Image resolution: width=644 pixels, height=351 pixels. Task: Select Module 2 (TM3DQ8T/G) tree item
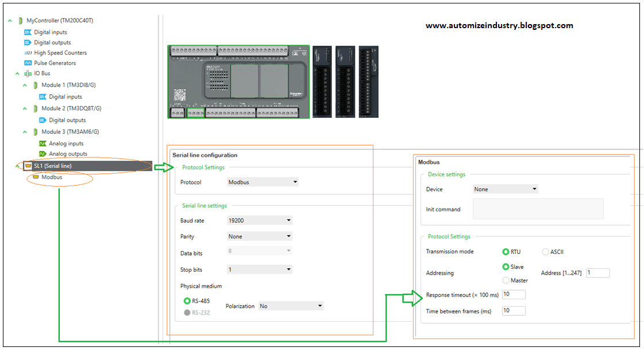(71, 109)
